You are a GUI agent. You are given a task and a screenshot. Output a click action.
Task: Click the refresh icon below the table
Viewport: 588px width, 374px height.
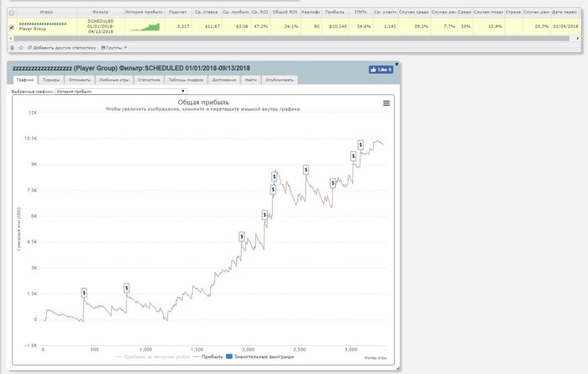tap(21, 48)
